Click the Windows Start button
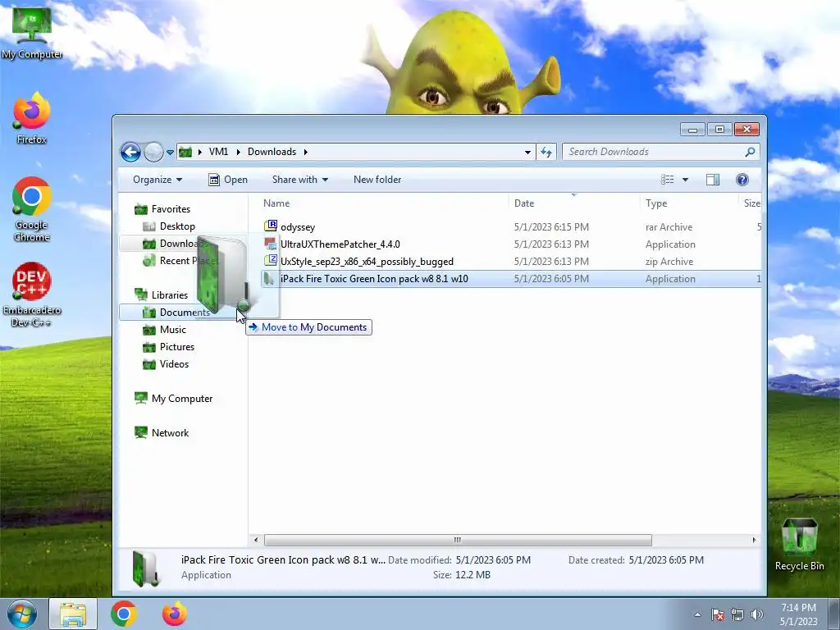Screen dimensions: 840x630 (21, 614)
